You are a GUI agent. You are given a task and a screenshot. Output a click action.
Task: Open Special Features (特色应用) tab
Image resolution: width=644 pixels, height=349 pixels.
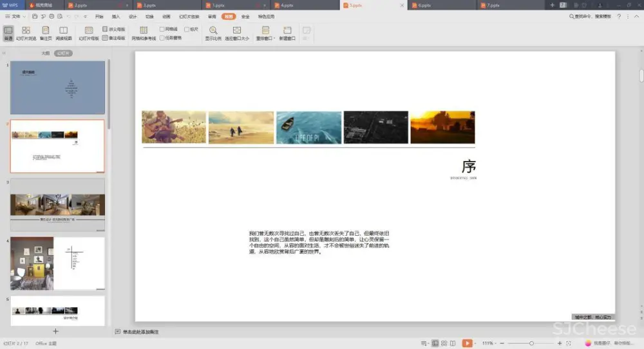coord(266,17)
